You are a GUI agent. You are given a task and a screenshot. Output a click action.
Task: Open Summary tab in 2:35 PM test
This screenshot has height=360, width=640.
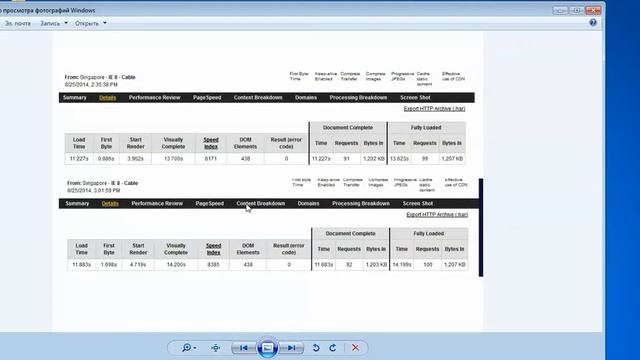pyautogui.click(x=75, y=98)
